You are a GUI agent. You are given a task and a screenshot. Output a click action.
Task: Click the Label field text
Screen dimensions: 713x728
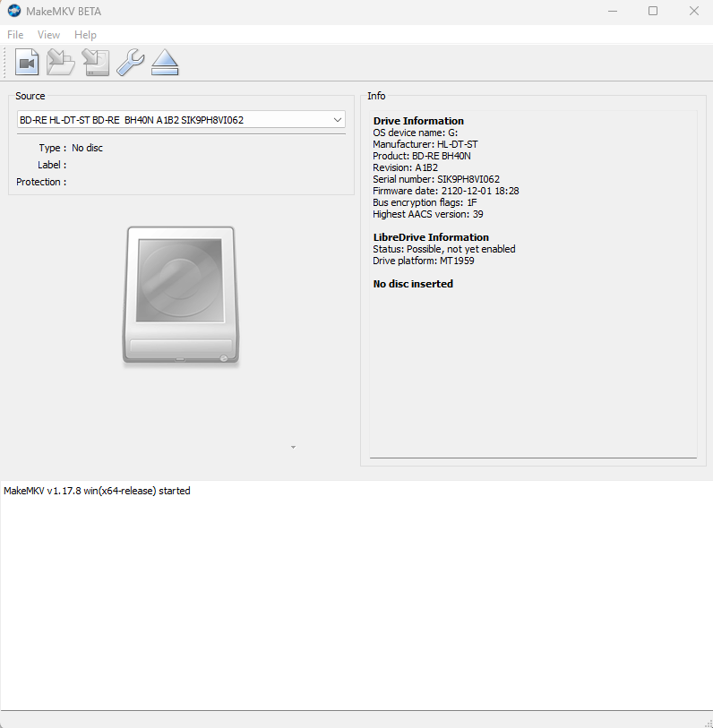(x=52, y=165)
